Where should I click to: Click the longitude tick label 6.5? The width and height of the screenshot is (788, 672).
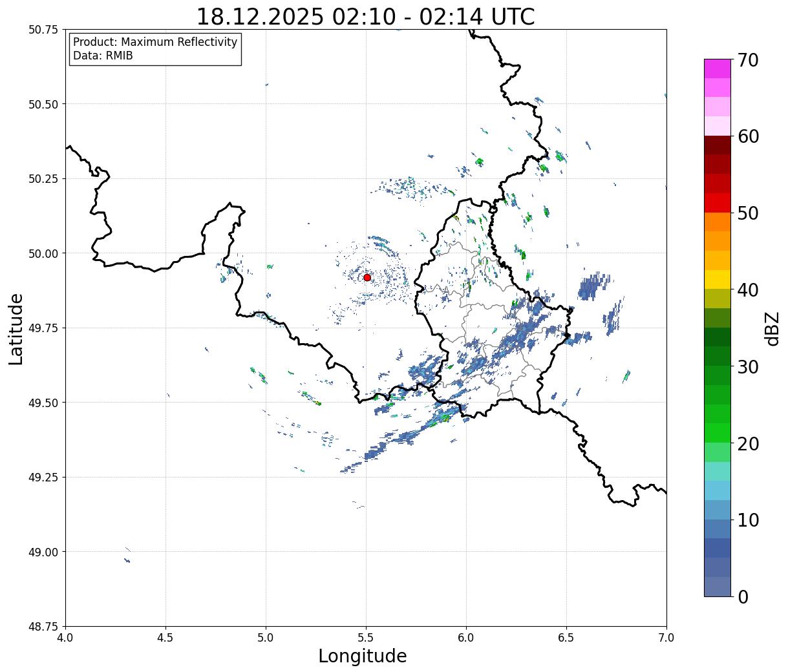566,638
